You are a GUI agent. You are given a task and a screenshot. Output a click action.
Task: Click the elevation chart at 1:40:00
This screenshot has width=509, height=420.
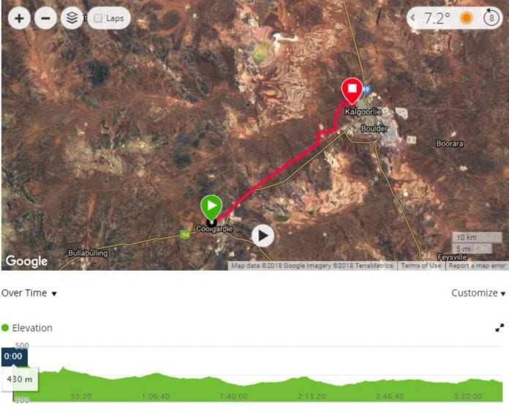(x=234, y=387)
